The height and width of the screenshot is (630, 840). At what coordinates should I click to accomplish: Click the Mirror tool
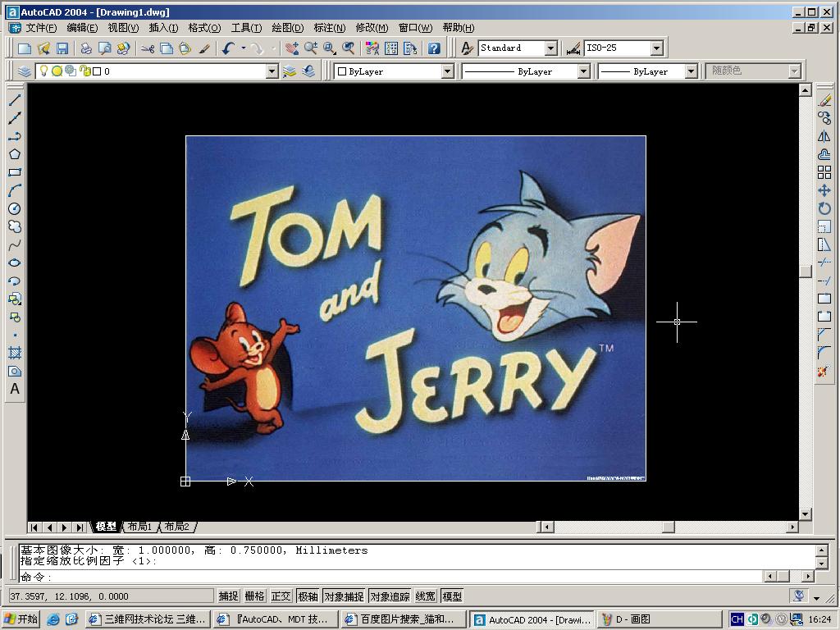[x=824, y=136]
